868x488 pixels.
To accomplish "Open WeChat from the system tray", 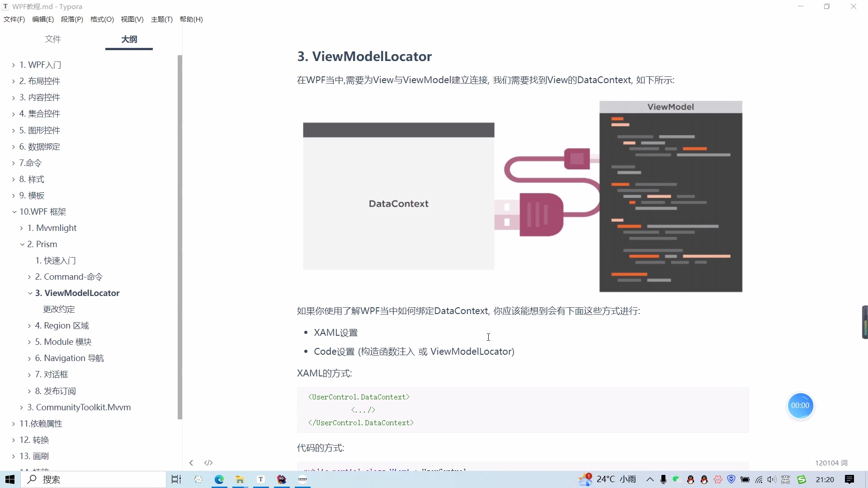I will coord(677,479).
